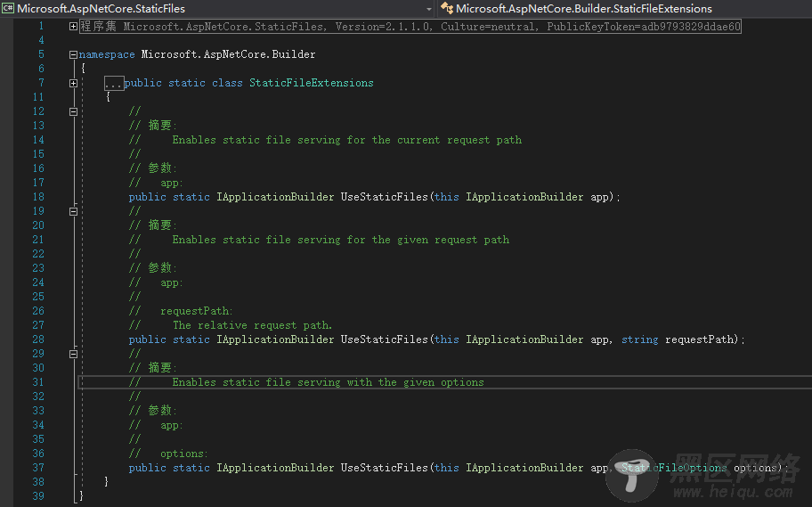This screenshot has height=507, width=812.
Task: Click UseStaticFiles method name on line 28
Action: 385,339
